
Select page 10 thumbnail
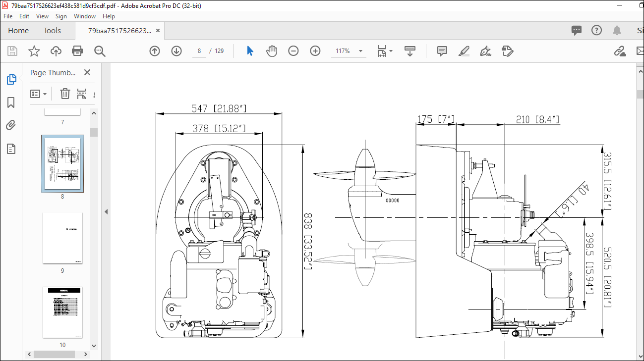coord(62,312)
